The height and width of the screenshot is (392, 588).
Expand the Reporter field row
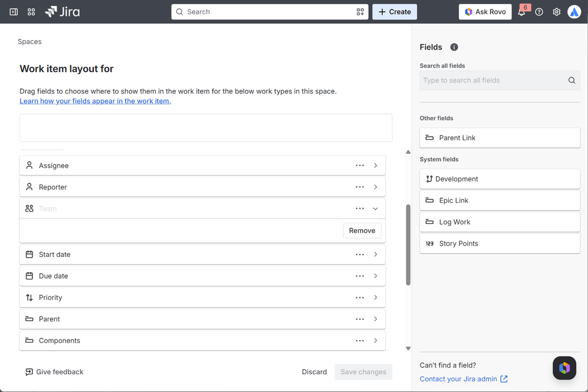[x=375, y=187]
